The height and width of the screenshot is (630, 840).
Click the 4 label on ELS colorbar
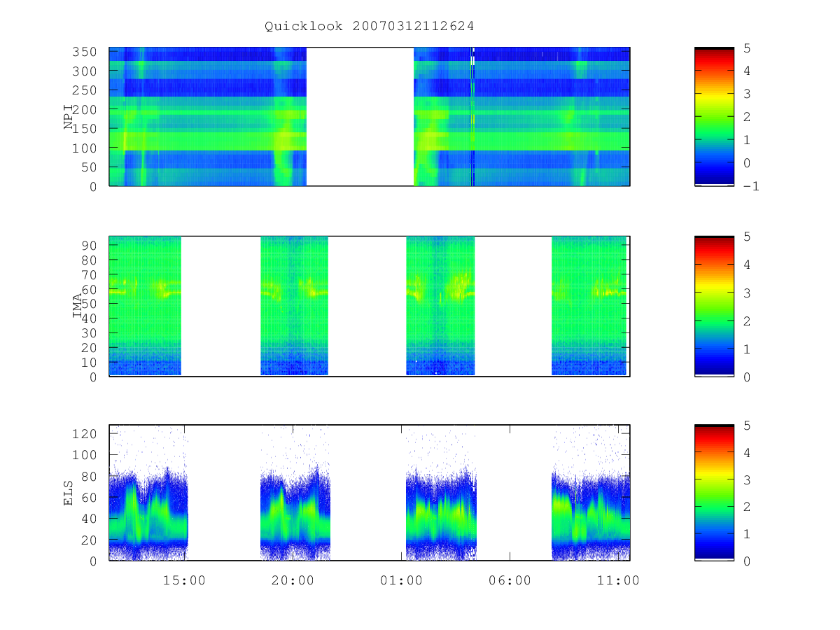(x=746, y=453)
